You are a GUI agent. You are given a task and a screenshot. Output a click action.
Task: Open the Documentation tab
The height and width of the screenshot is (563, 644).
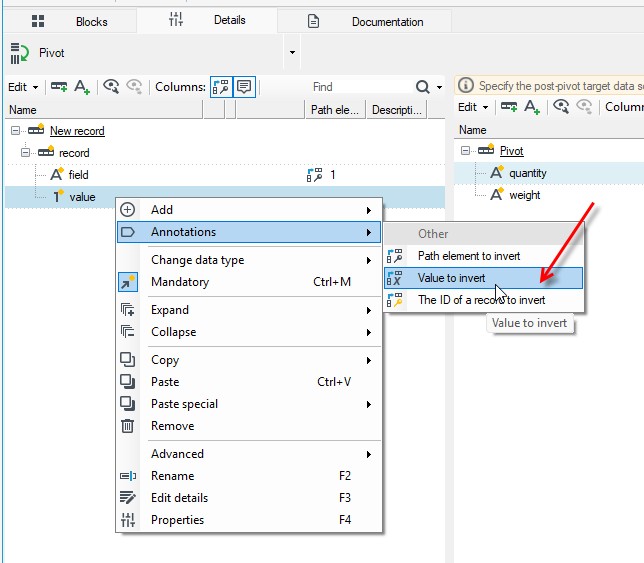coord(365,21)
